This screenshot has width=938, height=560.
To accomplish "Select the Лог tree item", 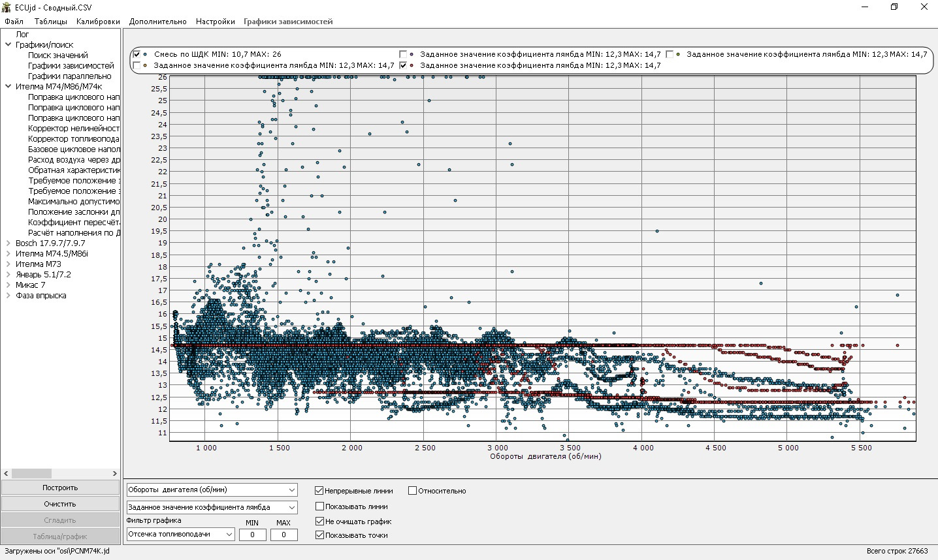I will pos(22,35).
